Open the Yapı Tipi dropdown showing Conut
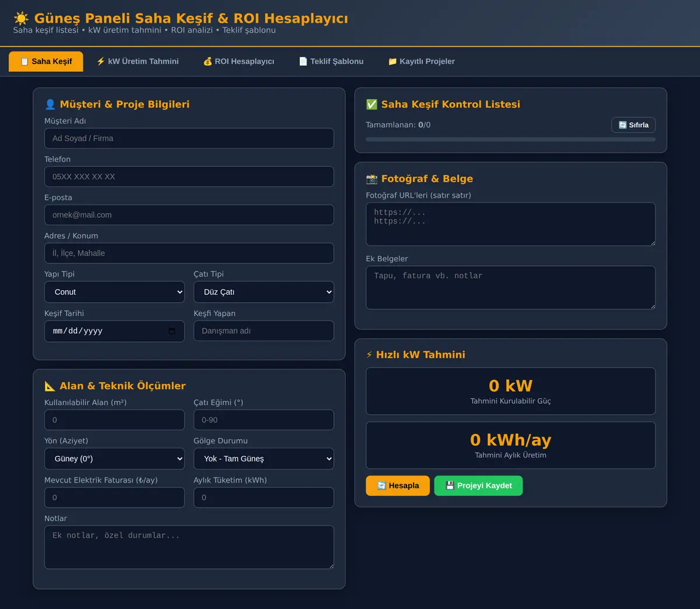This screenshot has height=609, width=700. click(x=114, y=292)
